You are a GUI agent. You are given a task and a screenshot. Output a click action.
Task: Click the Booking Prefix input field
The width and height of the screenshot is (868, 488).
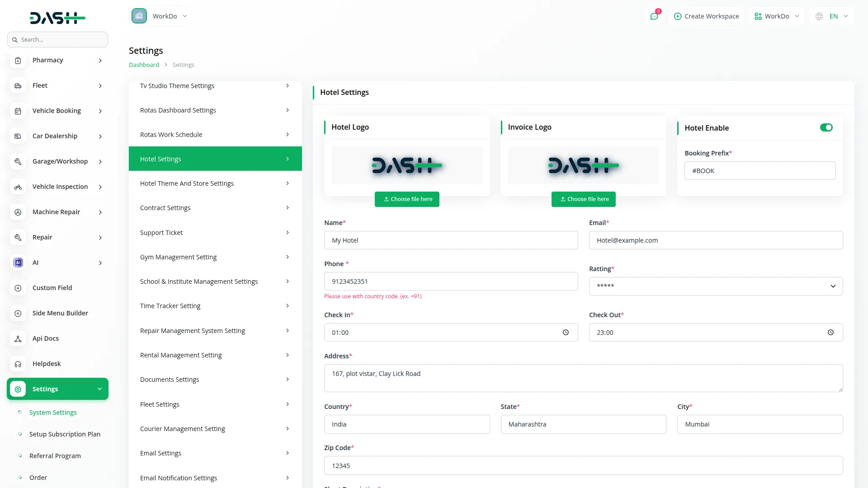point(759,171)
